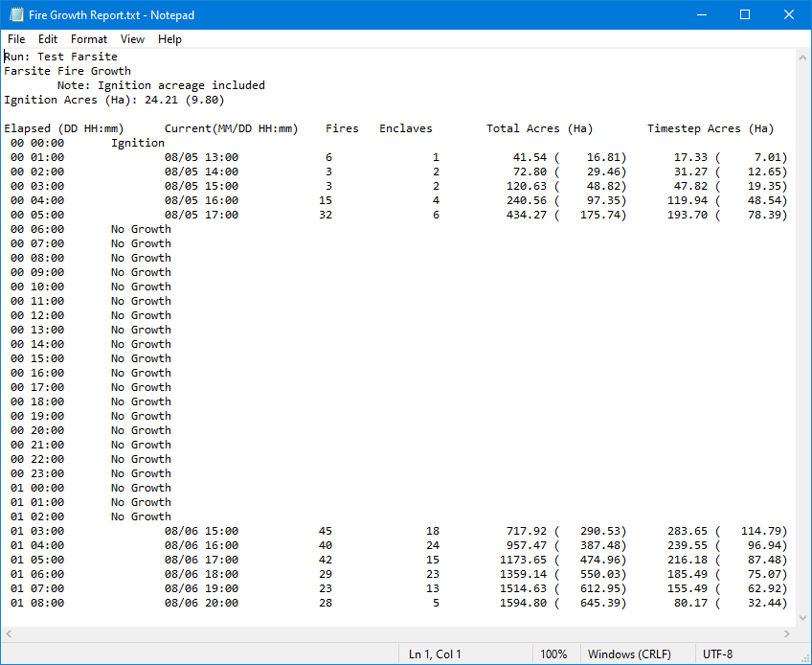Click the 'Run: Test Farsite' line

(60, 57)
